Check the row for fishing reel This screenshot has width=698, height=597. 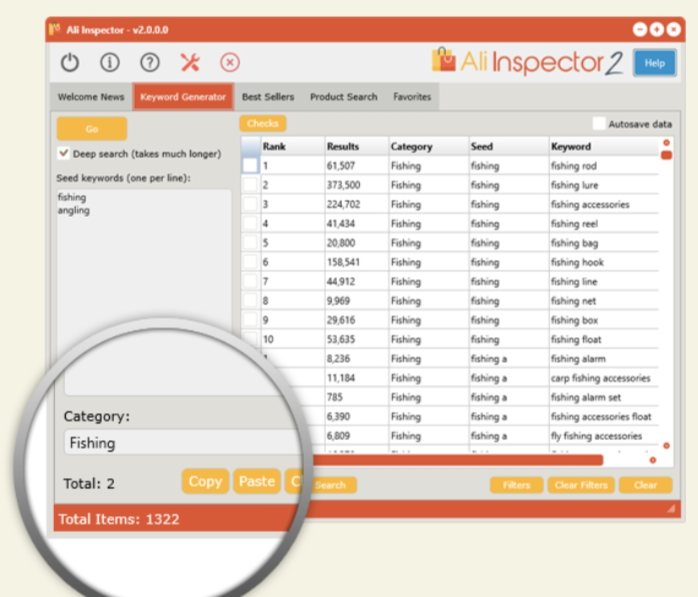[250, 223]
